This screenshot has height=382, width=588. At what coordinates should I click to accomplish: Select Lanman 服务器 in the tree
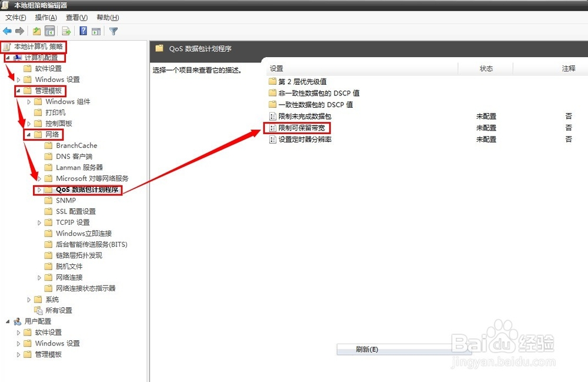coord(79,167)
